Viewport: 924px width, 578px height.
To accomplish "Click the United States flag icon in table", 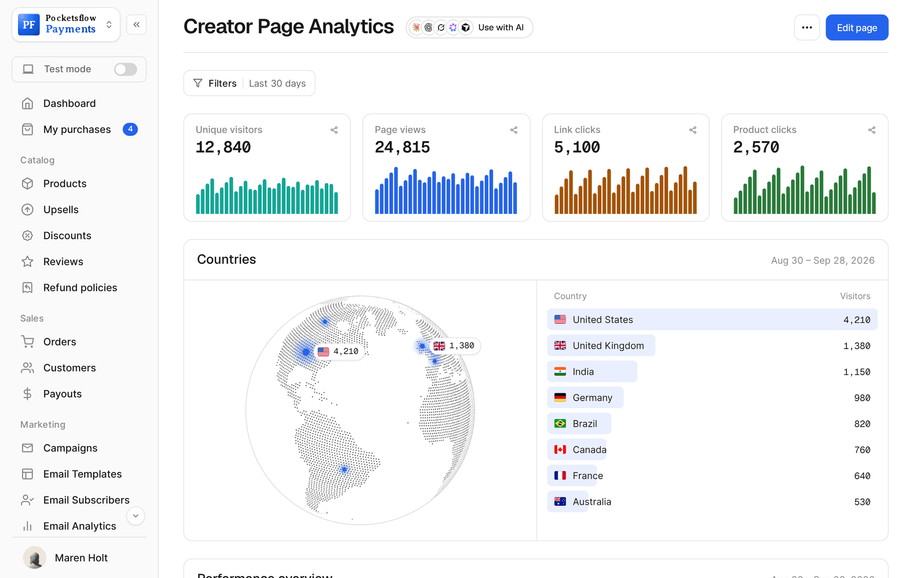I will tap(560, 320).
